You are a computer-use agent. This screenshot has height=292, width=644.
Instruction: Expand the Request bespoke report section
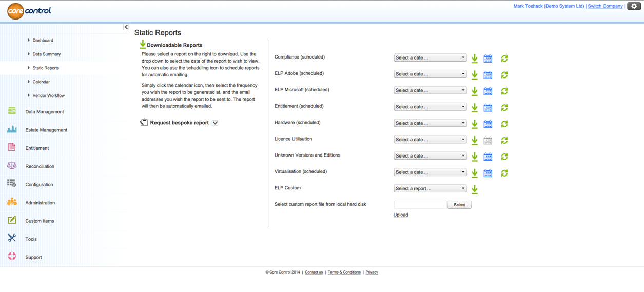tap(215, 123)
